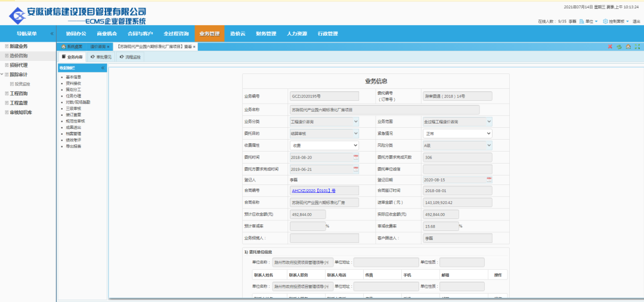The height and width of the screenshot is (302, 644).
Task: Click the gear icon beside 控制面板
Action: pyautogui.click(x=605, y=21)
